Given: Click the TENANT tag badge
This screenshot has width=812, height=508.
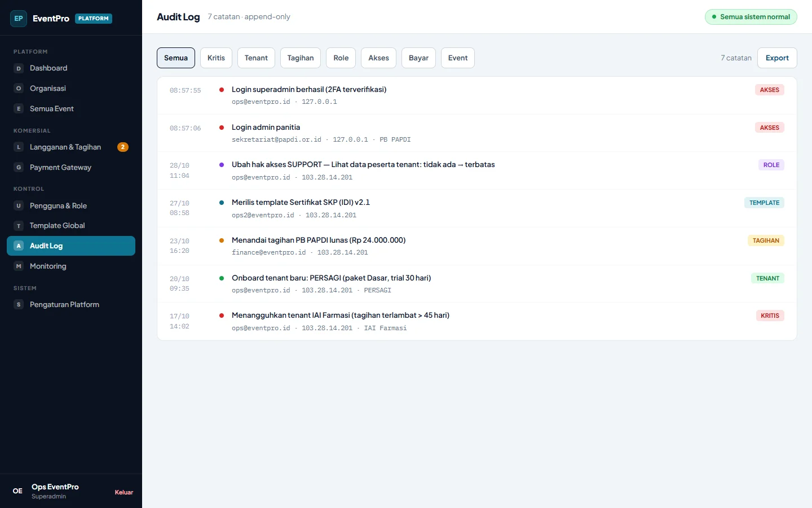Looking at the screenshot, I should coord(767,278).
